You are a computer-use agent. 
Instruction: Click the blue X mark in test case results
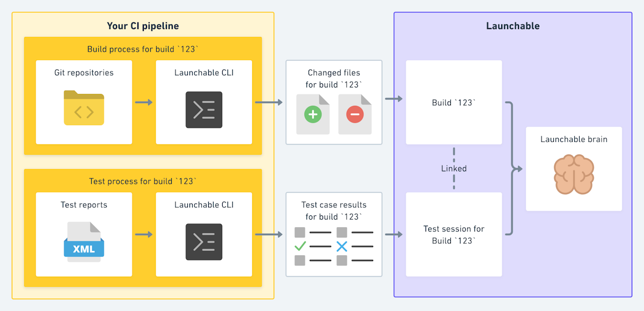342,247
